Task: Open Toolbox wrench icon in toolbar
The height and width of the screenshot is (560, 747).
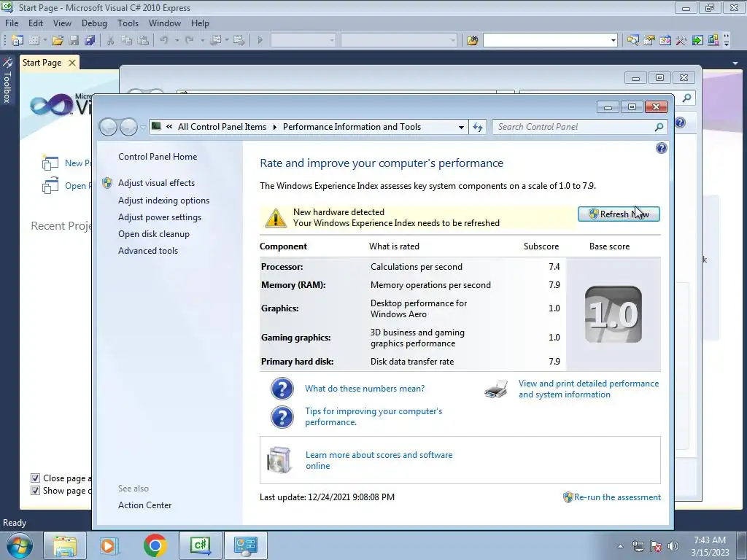Action: 681,40
